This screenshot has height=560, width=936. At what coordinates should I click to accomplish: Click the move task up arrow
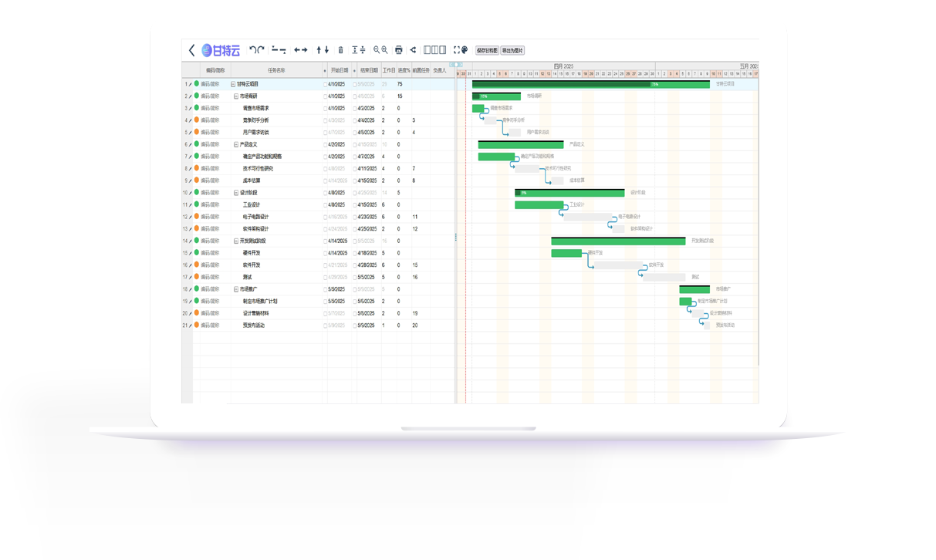(x=319, y=50)
